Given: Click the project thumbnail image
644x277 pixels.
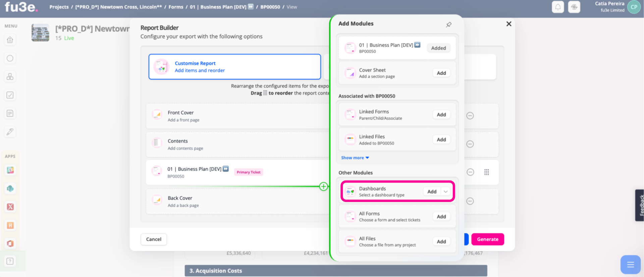Looking at the screenshot, I should point(40,32).
